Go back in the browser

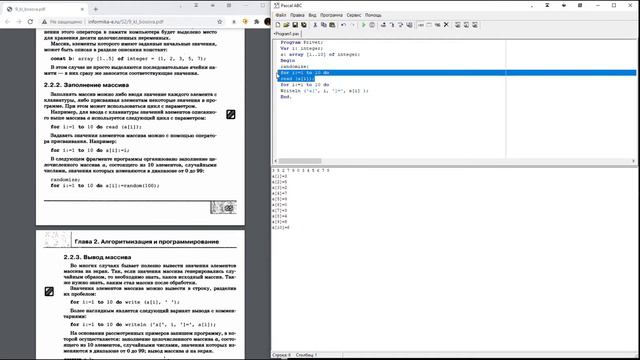(7, 22)
